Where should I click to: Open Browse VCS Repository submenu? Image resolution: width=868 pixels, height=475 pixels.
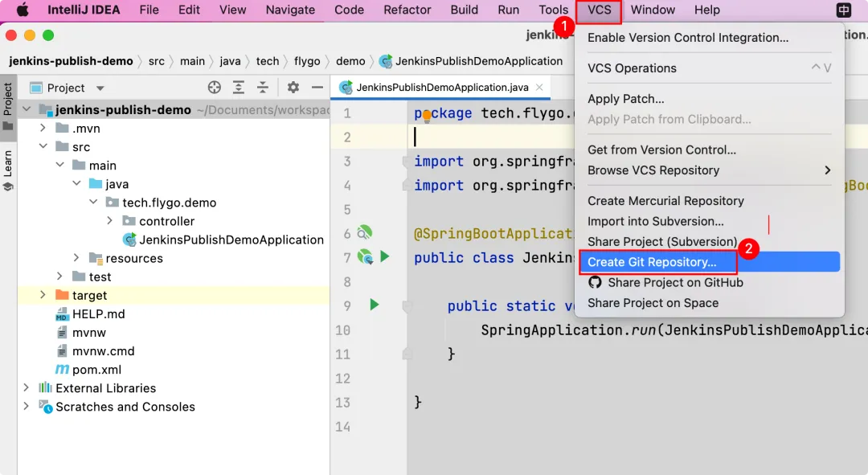[709, 170]
